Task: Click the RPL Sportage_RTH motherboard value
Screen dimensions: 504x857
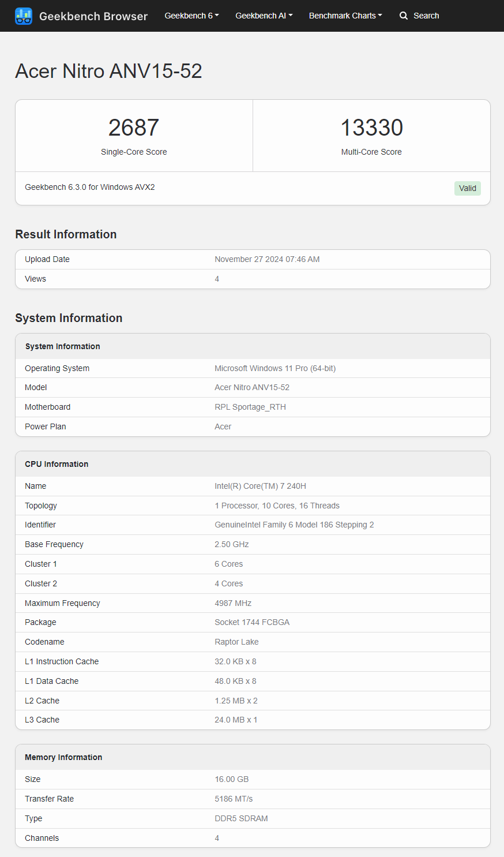Action: [250, 407]
